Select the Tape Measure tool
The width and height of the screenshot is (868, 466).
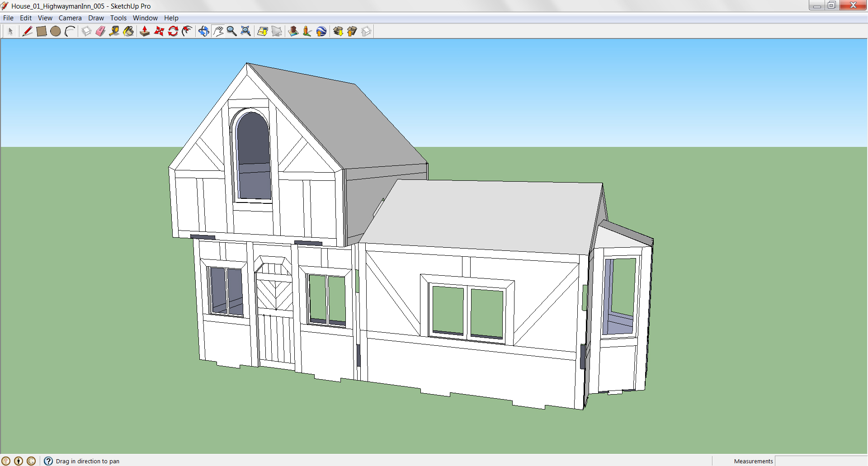[x=114, y=31]
